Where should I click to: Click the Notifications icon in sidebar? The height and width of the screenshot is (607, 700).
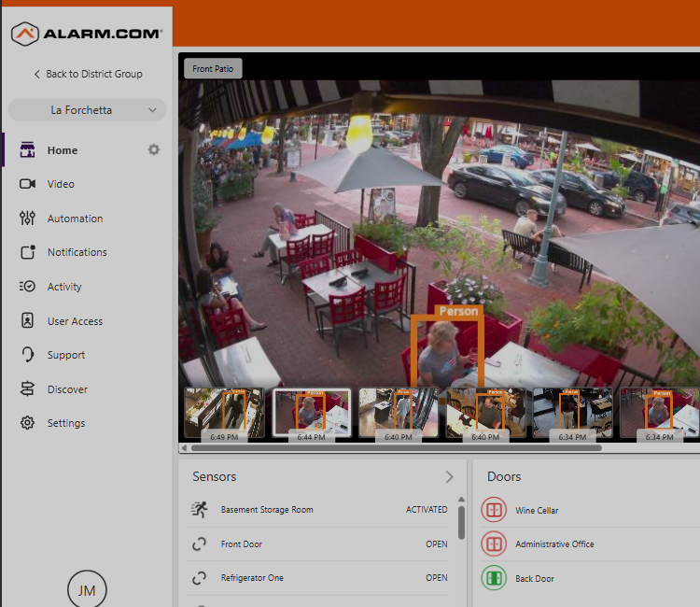coord(28,252)
